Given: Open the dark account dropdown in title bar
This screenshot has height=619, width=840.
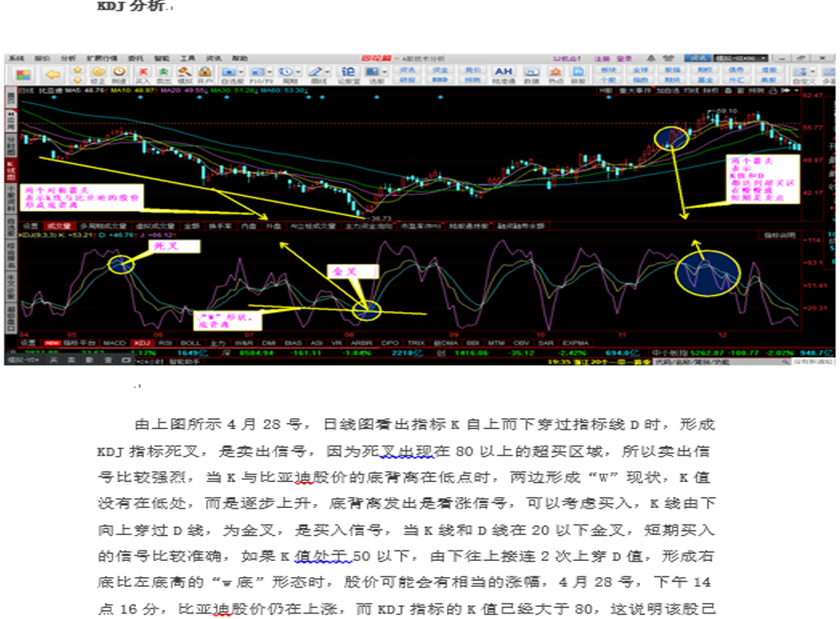Looking at the screenshot, I should 742,58.
